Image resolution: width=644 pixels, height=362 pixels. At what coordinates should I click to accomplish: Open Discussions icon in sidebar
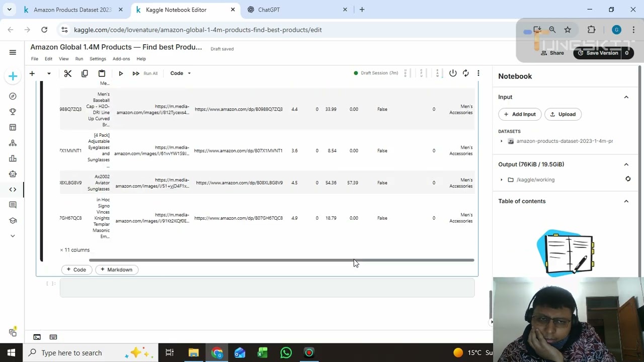13,205
